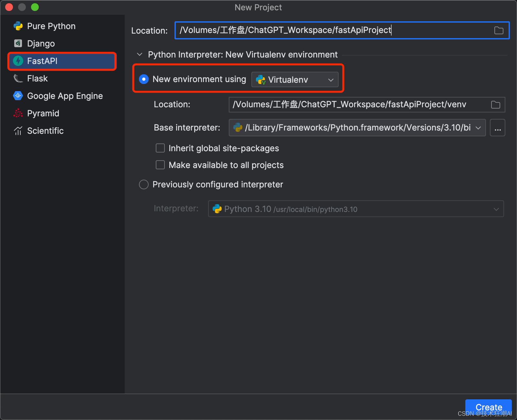Open the Python 3.10 Interpreter dropdown
517x420 pixels.
[x=356, y=209]
